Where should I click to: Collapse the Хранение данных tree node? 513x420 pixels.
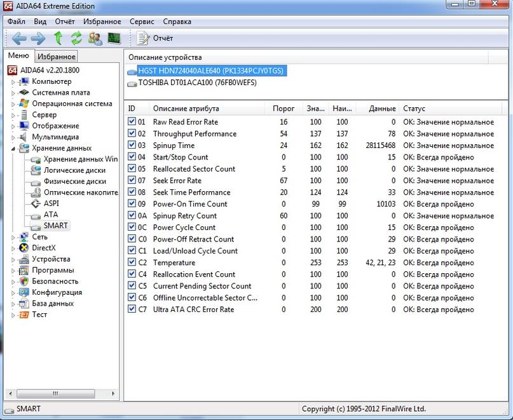tap(13, 149)
